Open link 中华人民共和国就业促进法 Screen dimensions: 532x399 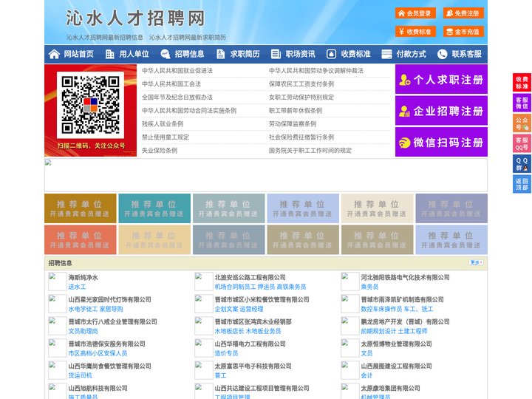pos(177,71)
